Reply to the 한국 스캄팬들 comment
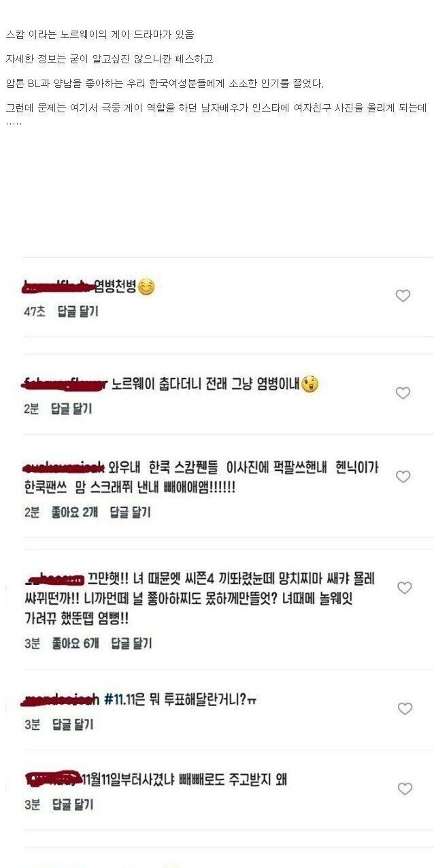 130,512
